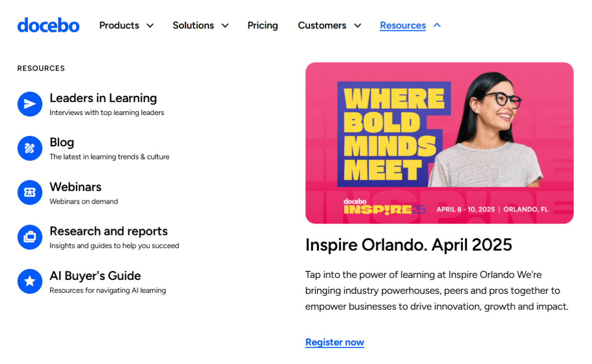Open Leaders in Learning link
Image resolution: width=592 pixels, height=364 pixels.
coord(103,98)
